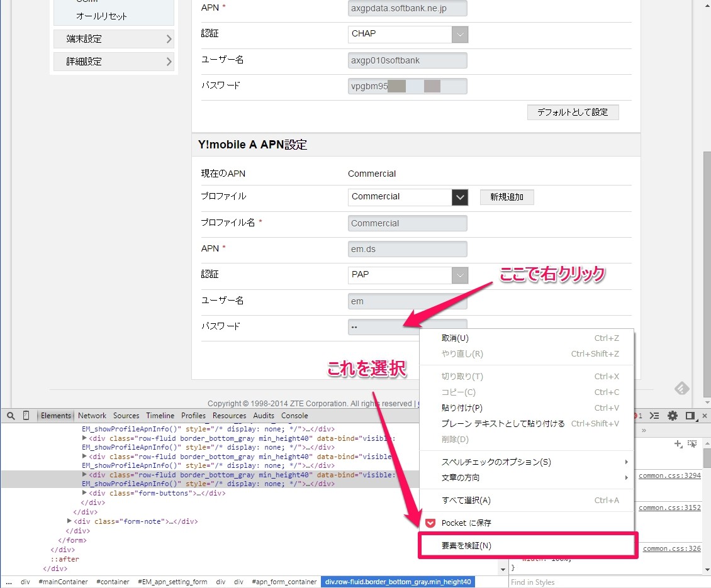711x588 pixels.
Task: Click the profile name field Commercial
Action: (407, 223)
